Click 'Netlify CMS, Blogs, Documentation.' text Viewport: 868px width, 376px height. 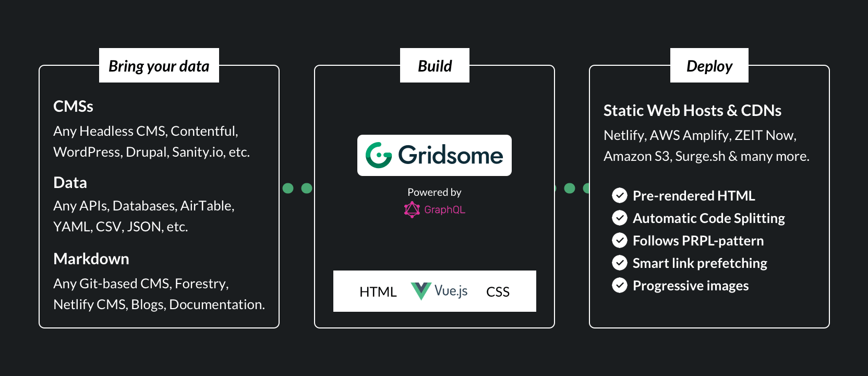coord(159,304)
